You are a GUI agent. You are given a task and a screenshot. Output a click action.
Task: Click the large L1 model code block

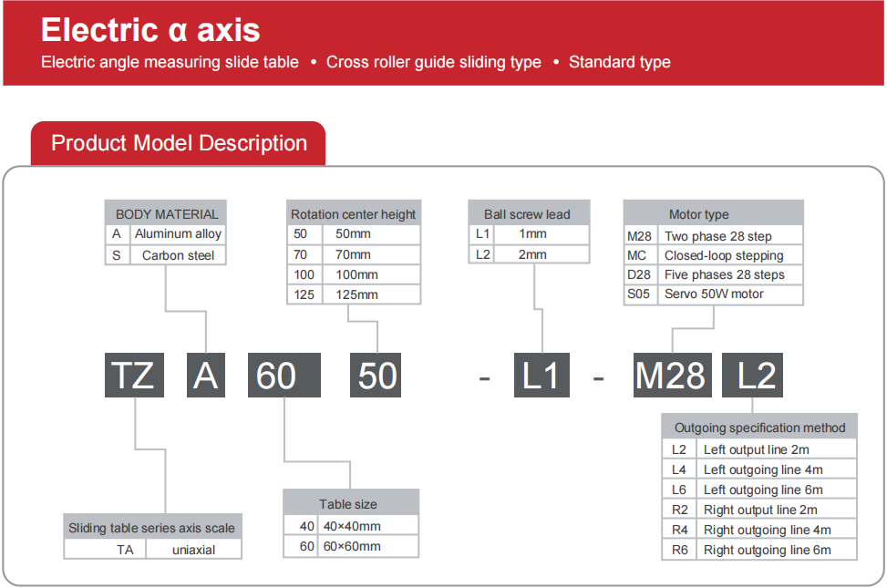click(x=541, y=376)
